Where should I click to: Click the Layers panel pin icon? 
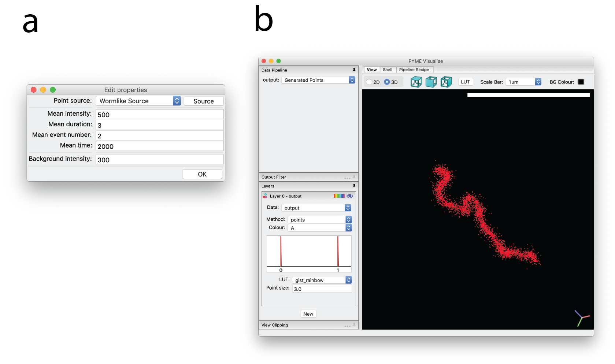click(354, 186)
